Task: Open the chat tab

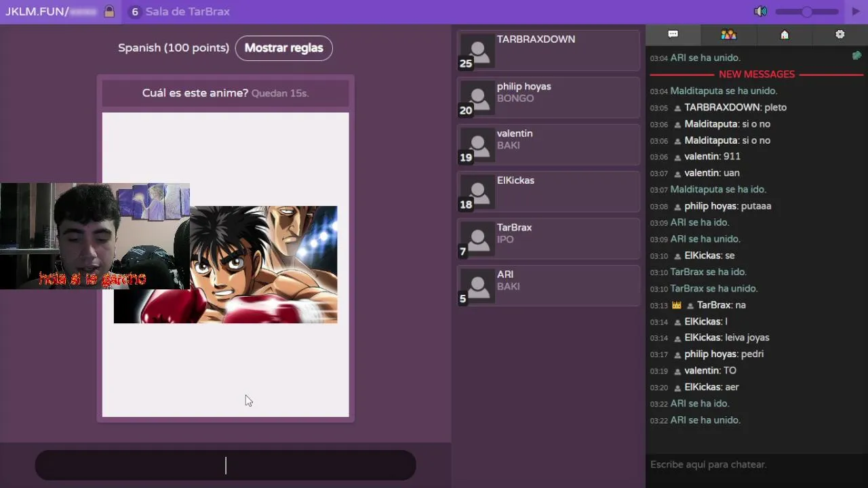Action: (673, 35)
